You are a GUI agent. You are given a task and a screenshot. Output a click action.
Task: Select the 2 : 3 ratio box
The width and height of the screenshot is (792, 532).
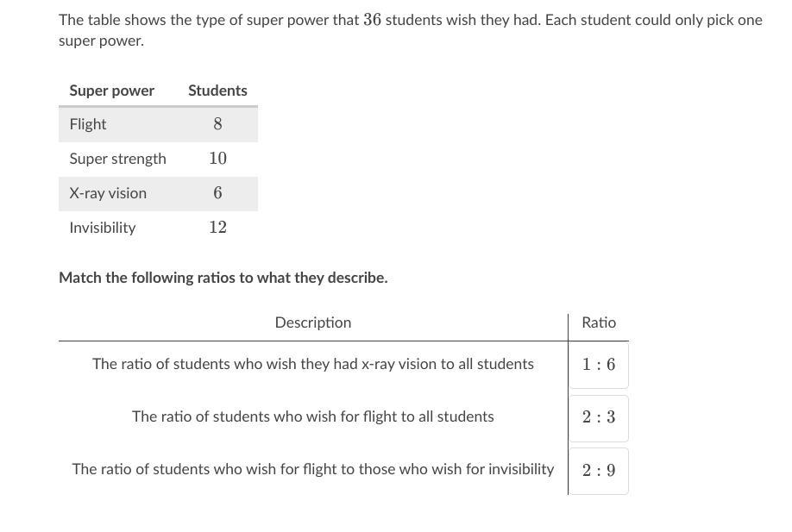tap(599, 417)
